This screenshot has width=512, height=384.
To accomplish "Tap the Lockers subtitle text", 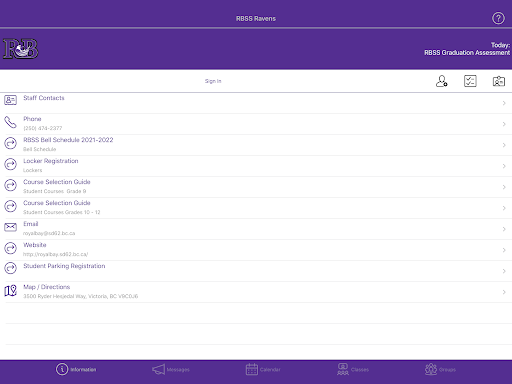I will pos(33,170).
